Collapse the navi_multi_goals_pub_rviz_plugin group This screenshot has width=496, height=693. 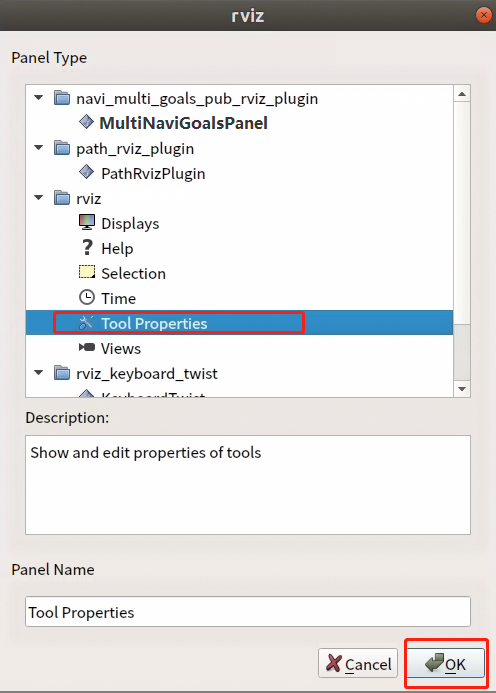(39, 98)
